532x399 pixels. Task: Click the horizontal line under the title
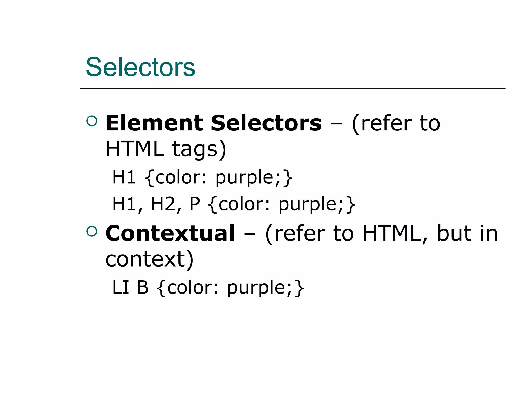click(292, 89)
